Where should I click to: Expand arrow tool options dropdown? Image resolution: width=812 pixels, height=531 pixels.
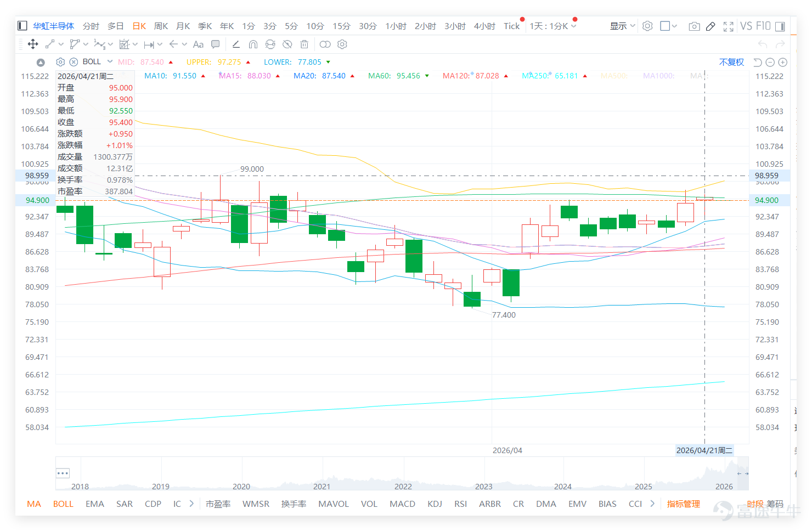click(184, 44)
